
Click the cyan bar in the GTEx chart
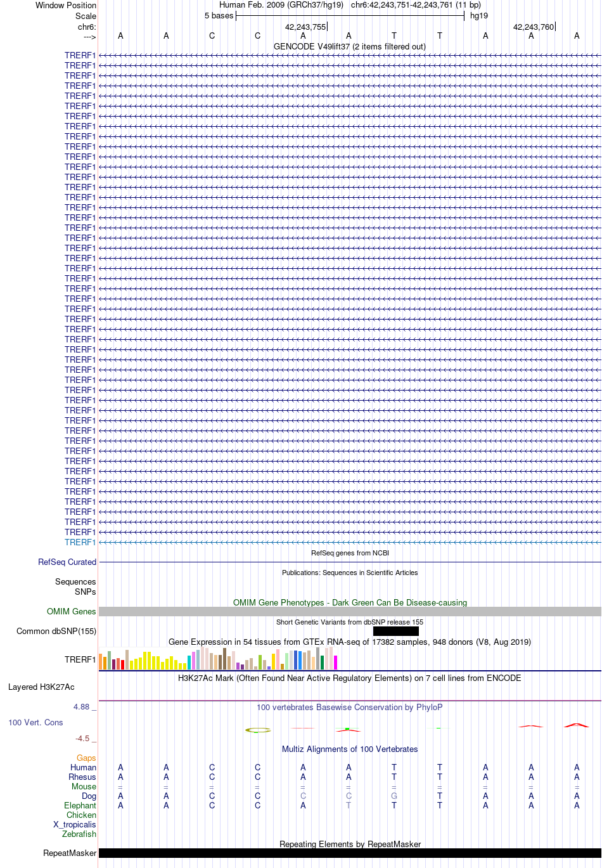(189, 663)
